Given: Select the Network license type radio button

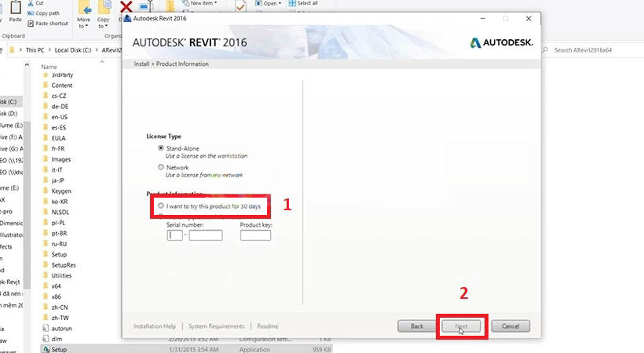Looking at the screenshot, I should [161, 167].
